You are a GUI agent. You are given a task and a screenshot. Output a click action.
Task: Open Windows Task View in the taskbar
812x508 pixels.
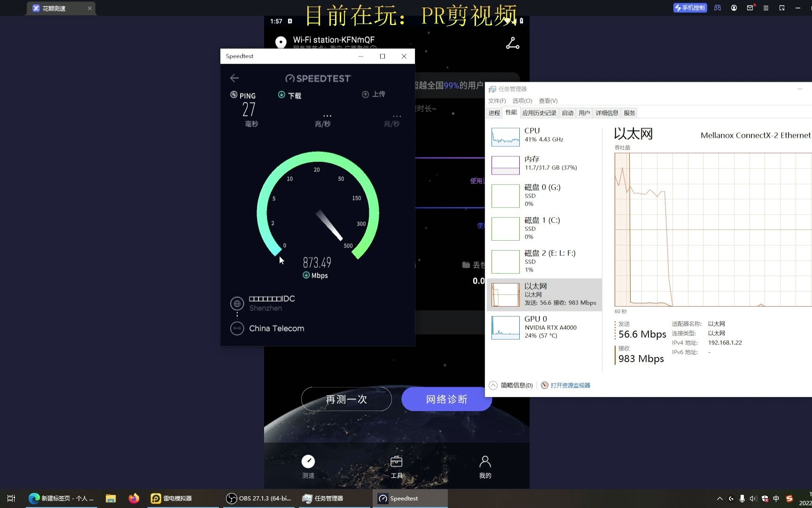coord(11,498)
